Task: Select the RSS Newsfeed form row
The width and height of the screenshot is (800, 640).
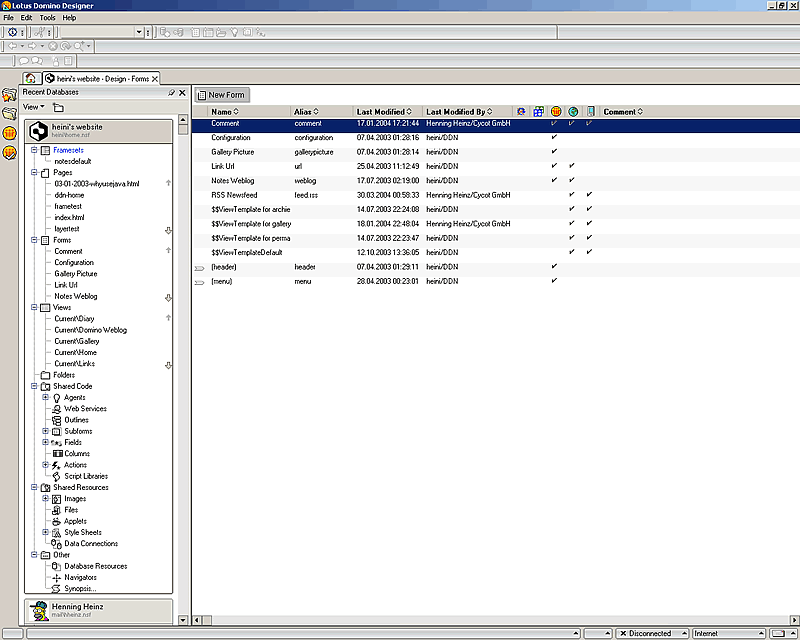Action: 496,195
